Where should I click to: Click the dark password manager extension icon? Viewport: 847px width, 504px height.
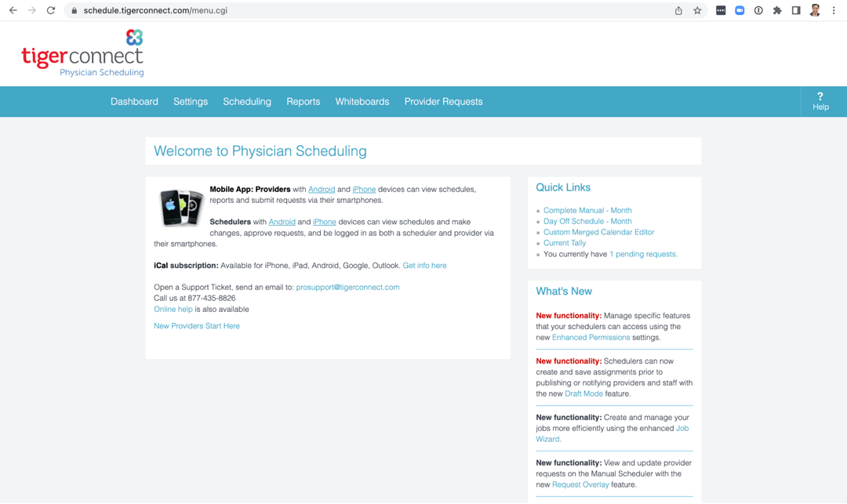click(x=721, y=10)
